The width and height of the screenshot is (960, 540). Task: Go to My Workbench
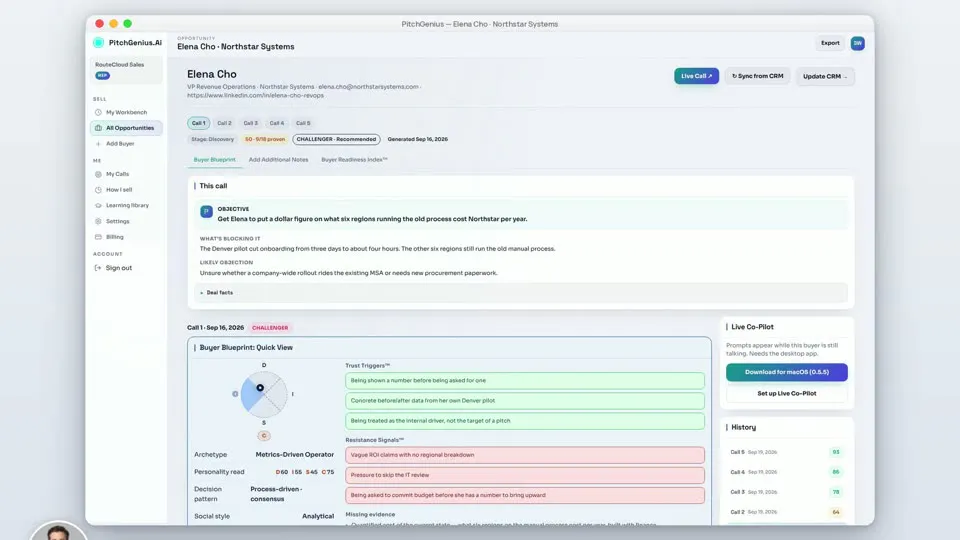point(126,113)
